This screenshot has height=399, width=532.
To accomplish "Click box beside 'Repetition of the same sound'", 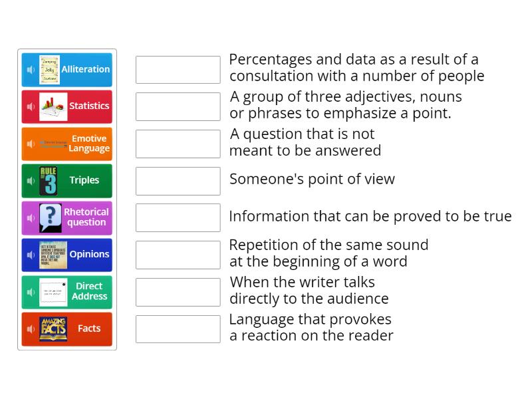I will pos(178,255).
